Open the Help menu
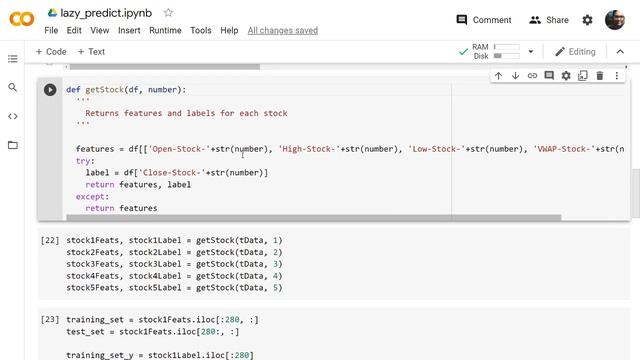This screenshot has height=360, width=640. pyautogui.click(x=229, y=30)
